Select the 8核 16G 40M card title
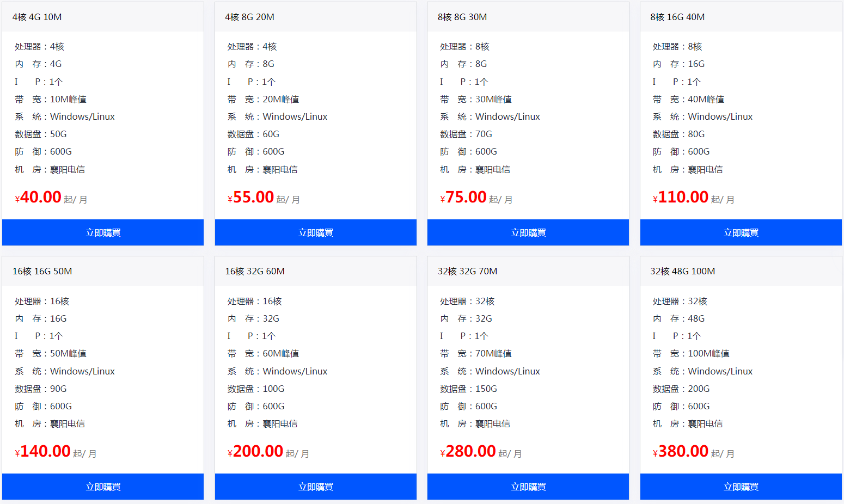 [x=677, y=17]
